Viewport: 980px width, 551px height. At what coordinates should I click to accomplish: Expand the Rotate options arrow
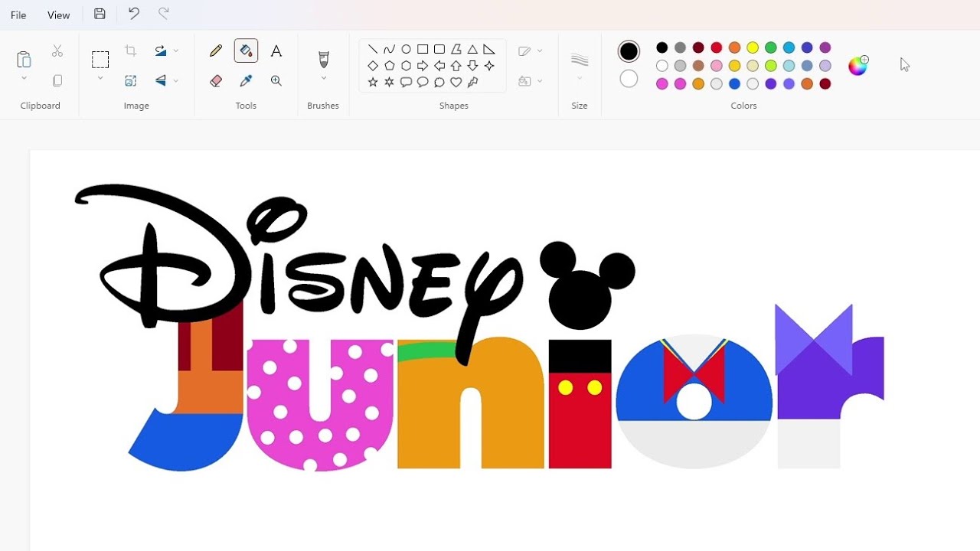(176, 51)
